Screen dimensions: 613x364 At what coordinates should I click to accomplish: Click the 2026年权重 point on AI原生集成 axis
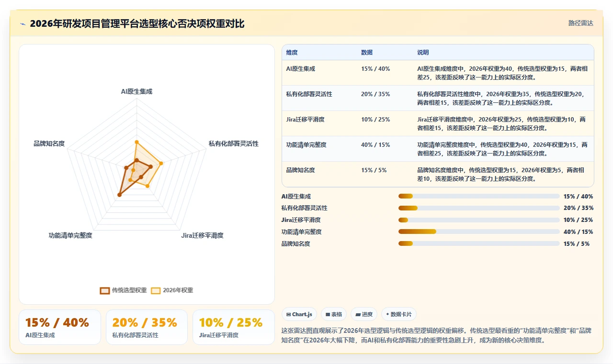click(x=136, y=142)
